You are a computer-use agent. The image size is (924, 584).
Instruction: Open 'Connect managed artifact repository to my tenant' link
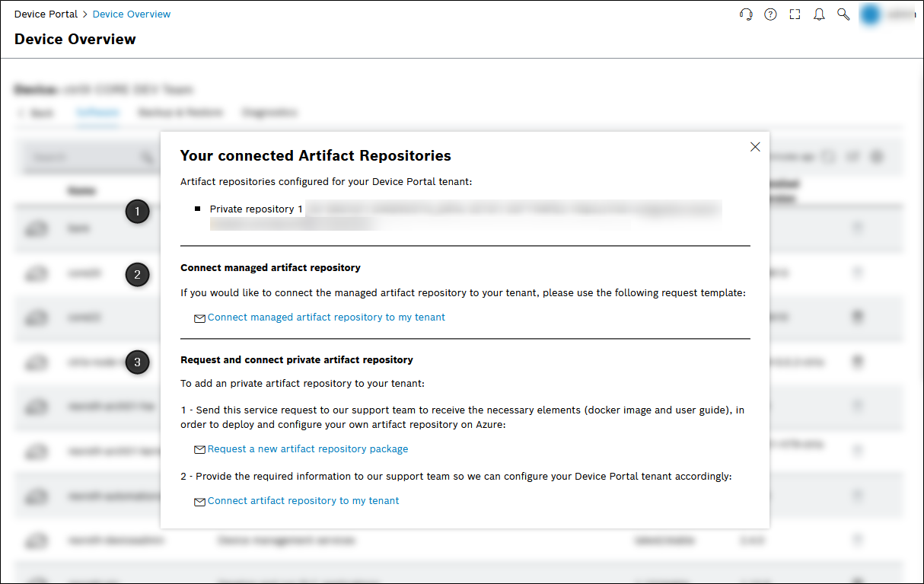pyautogui.click(x=327, y=318)
